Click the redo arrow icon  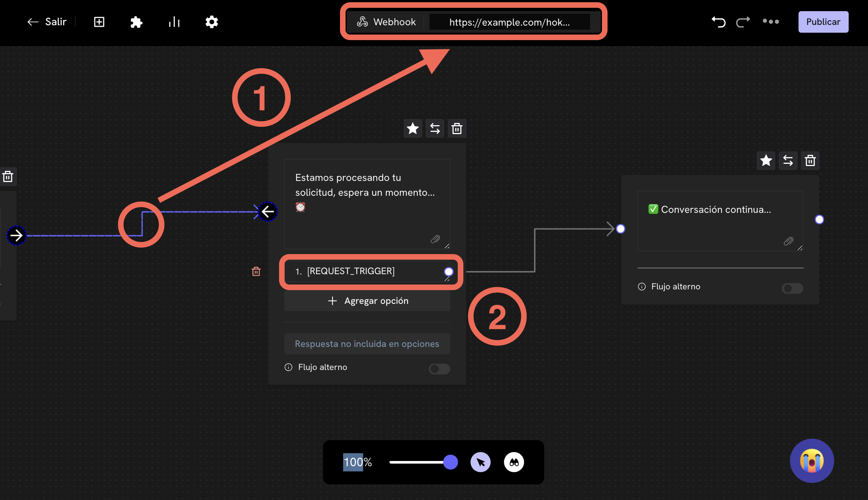[x=743, y=22]
